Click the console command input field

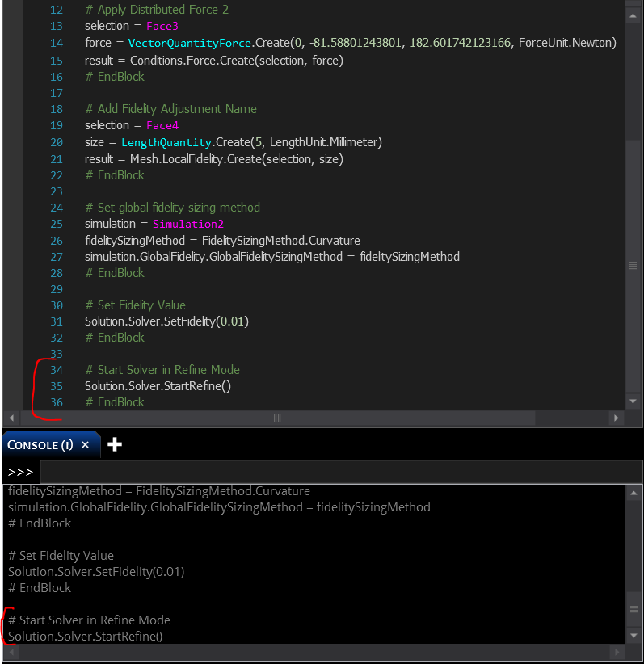[x=341, y=471]
